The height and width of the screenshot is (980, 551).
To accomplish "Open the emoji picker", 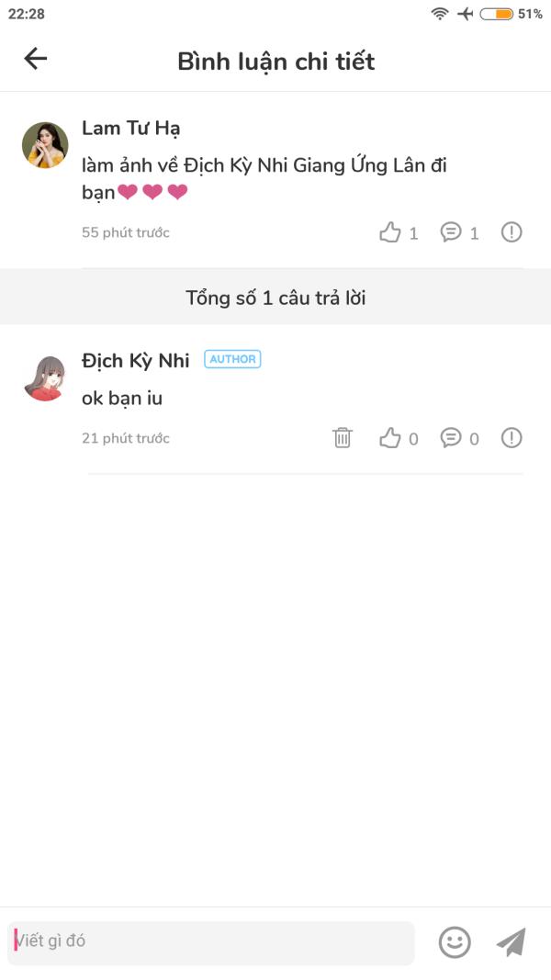I will [x=455, y=941].
